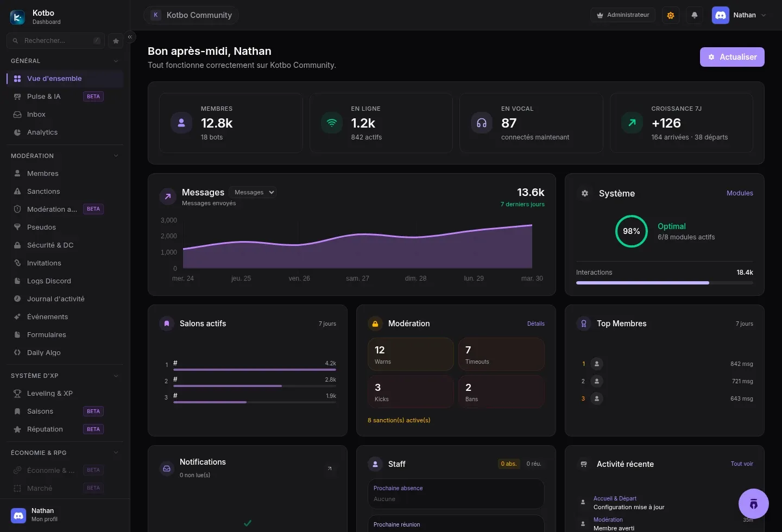Image resolution: width=782 pixels, height=532 pixels.
Task: Open Notifications panel via arrow icon
Action: click(330, 468)
